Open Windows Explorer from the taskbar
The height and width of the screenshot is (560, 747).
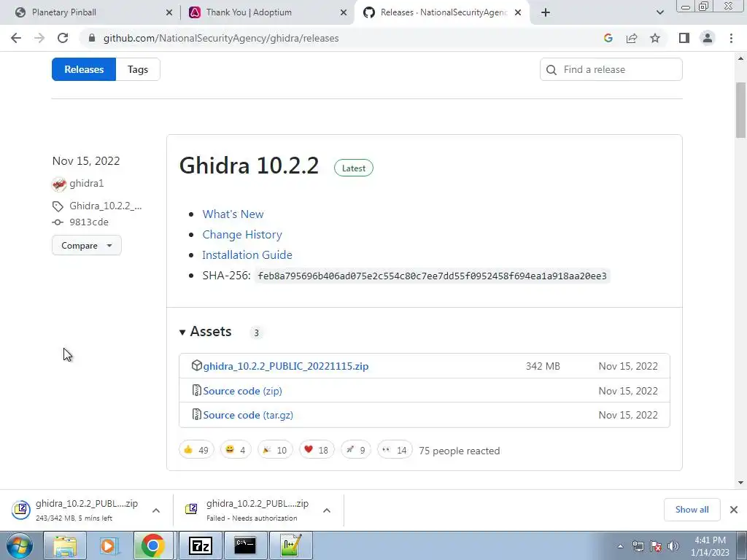pos(65,545)
